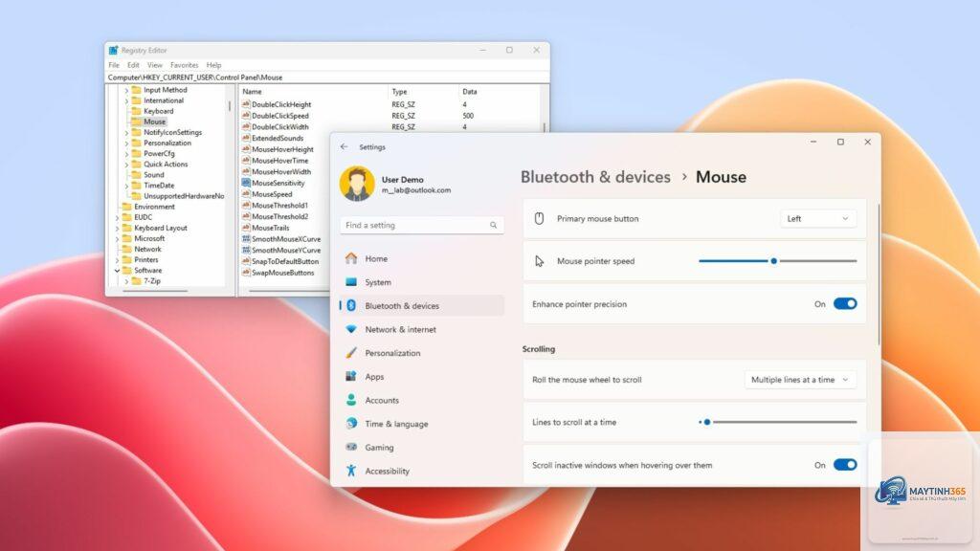Click the Apps icon in Settings sidebar
The height and width of the screenshot is (551, 980).
coord(351,376)
